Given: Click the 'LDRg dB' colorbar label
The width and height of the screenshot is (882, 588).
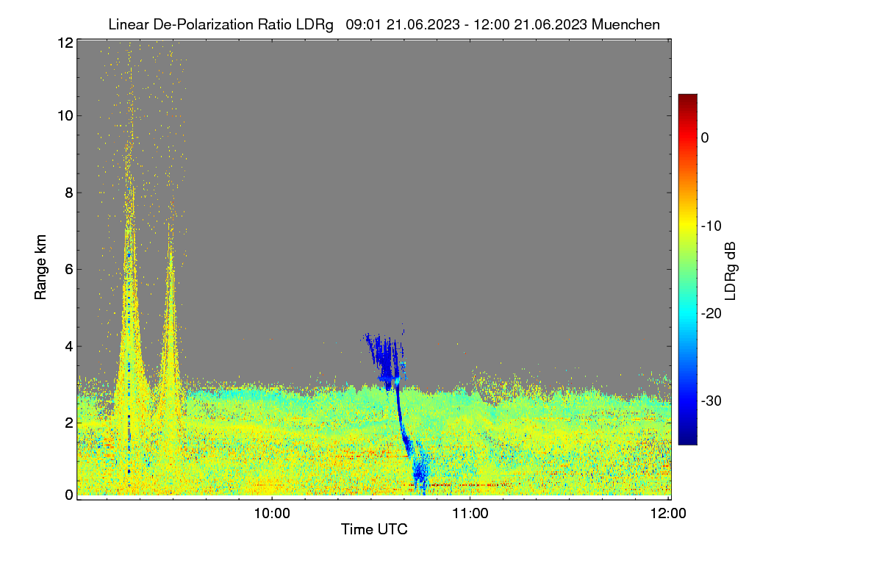Looking at the screenshot, I should point(731,272).
